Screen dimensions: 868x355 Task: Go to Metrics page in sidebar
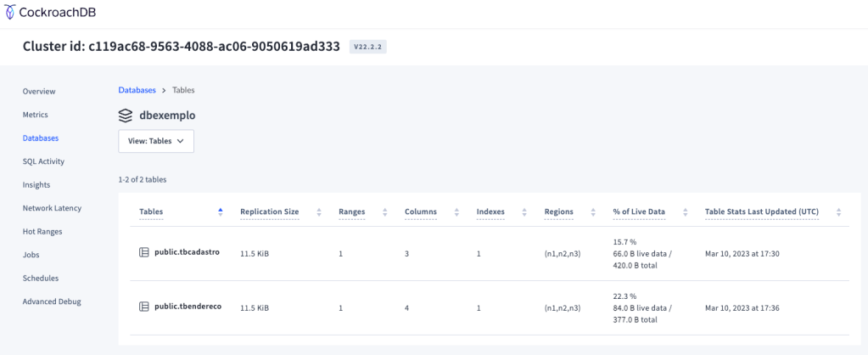click(x=35, y=114)
